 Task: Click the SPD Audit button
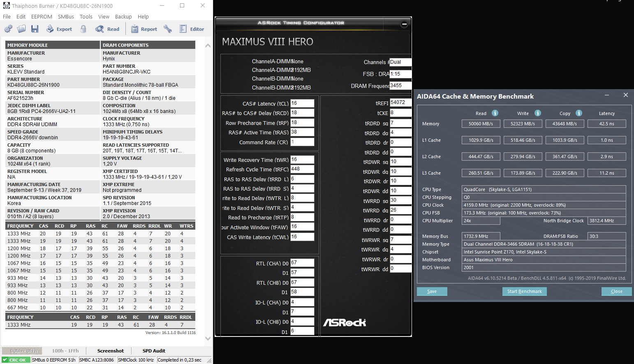coord(154,351)
